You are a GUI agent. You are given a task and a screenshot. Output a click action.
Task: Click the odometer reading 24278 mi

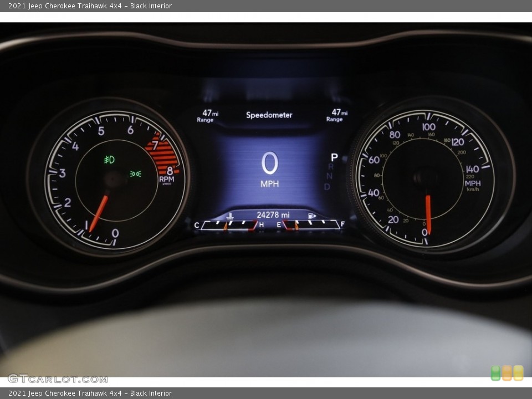pyautogui.click(x=273, y=215)
